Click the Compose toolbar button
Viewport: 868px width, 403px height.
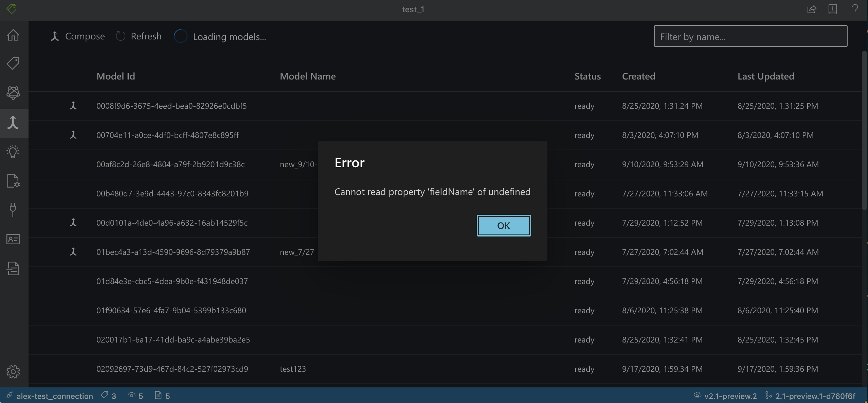coord(78,36)
